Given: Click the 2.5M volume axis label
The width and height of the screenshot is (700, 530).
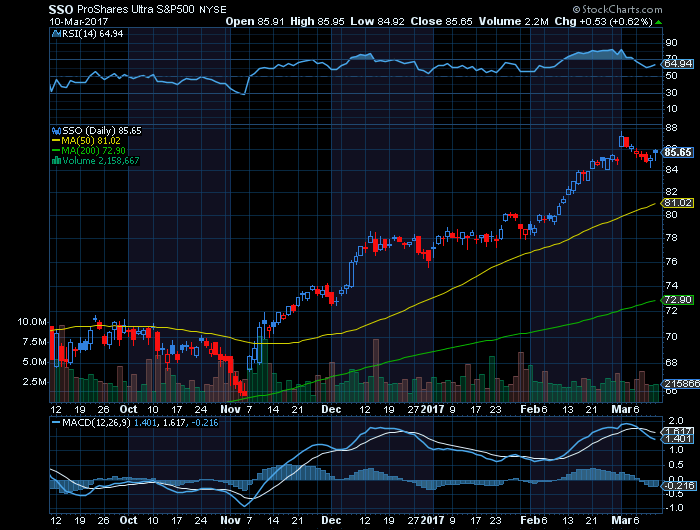Looking at the screenshot, I should click(x=35, y=382).
